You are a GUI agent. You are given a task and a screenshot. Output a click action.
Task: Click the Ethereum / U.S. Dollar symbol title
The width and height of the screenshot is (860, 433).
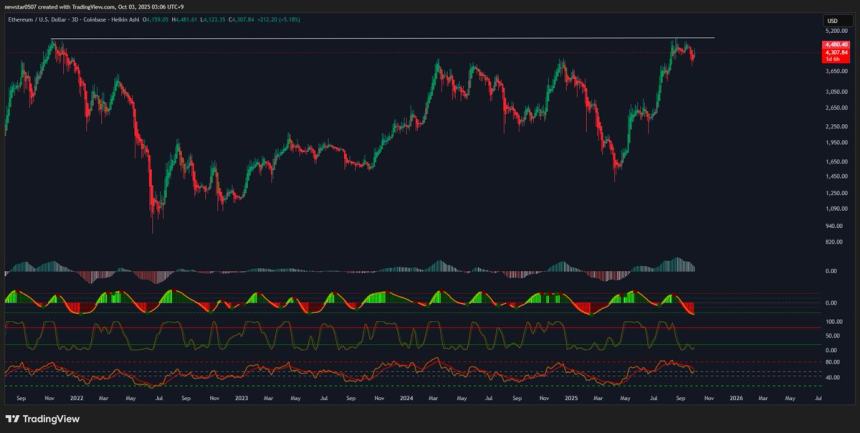click(33, 17)
